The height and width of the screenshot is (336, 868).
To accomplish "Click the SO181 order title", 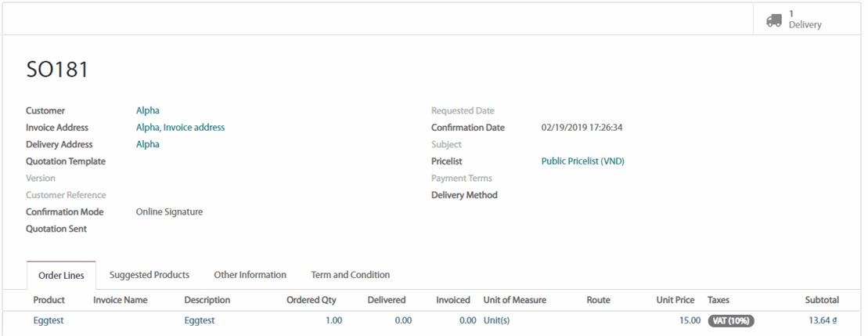I will [x=57, y=70].
